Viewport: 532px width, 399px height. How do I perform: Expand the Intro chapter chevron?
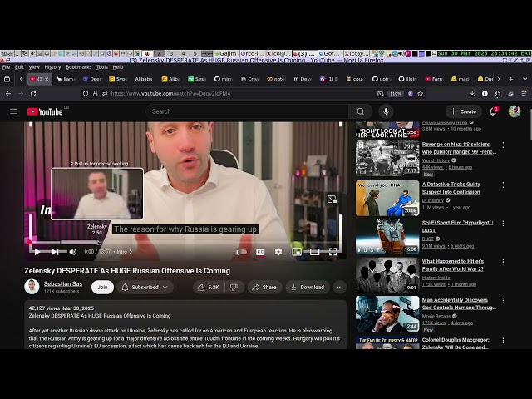(131, 252)
